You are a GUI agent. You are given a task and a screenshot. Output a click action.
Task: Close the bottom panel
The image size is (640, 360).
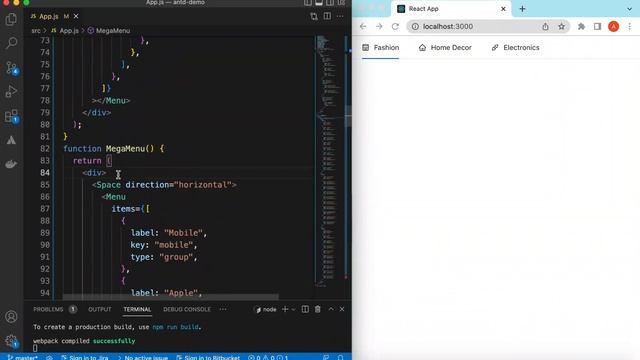(x=342, y=309)
